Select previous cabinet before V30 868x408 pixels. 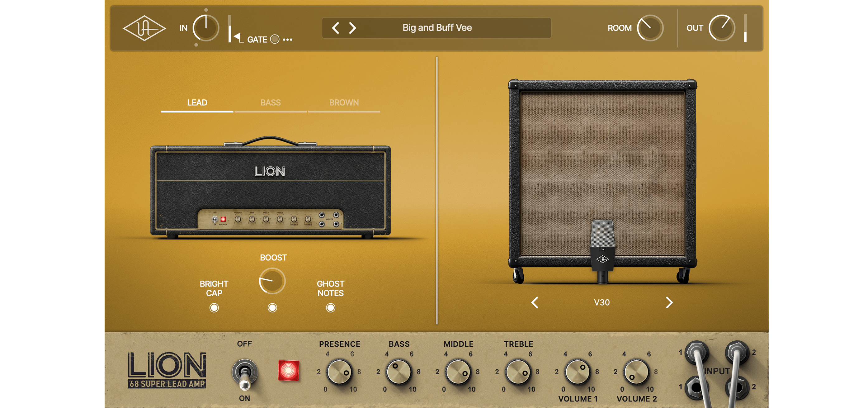tap(535, 302)
